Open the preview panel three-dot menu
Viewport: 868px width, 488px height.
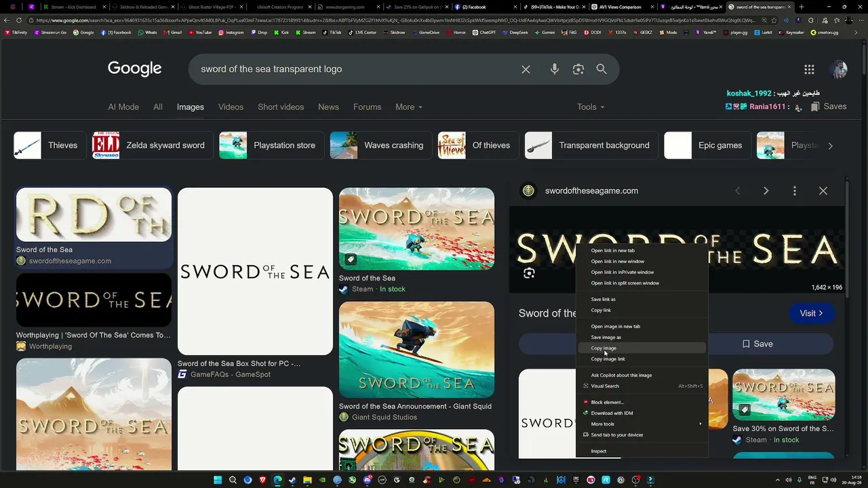pyautogui.click(x=795, y=191)
